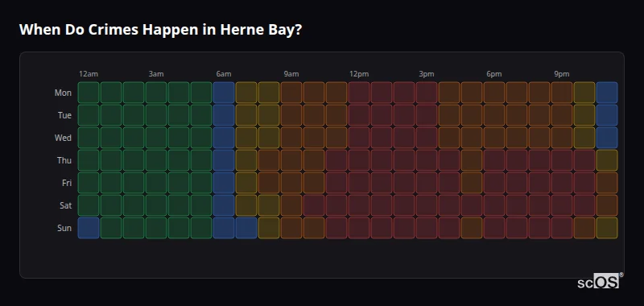
Task: Select the Monday 7am heatmap cell
Action: [x=246, y=93]
